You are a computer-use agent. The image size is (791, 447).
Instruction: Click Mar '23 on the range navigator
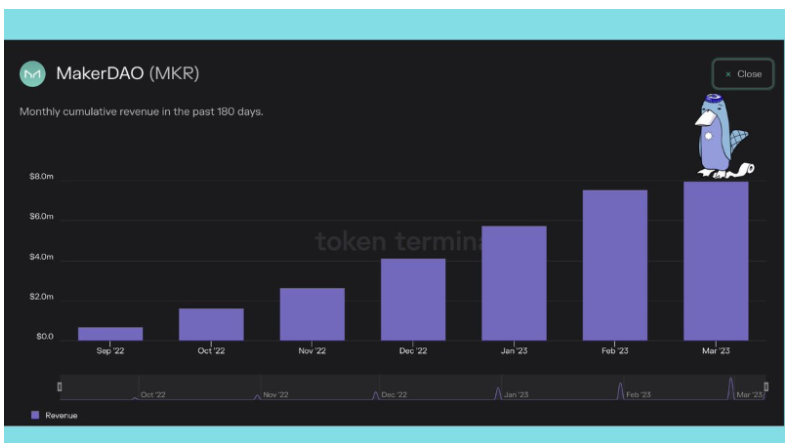pyautogui.click(x=749, y=395)
